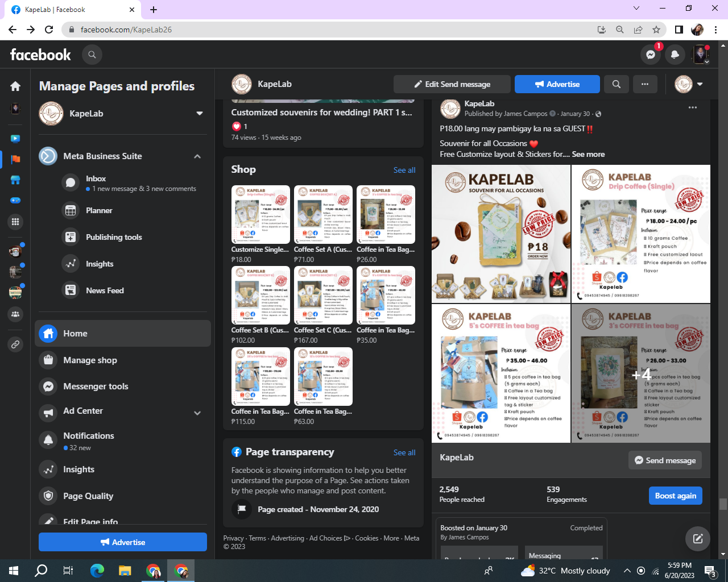Click Boost again on the post
Viewport: 728px width, 582px height.
676,496
